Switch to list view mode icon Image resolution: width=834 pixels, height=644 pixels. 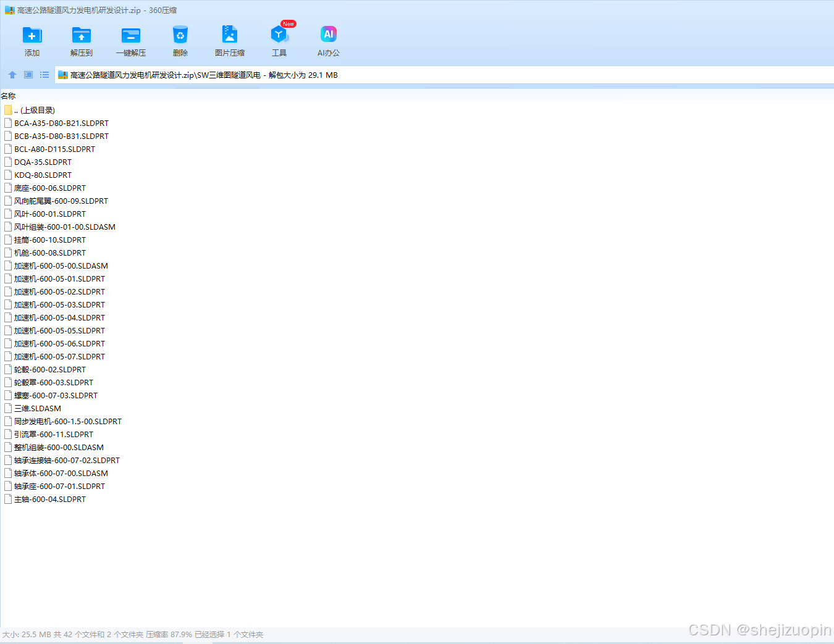point(44,75)
